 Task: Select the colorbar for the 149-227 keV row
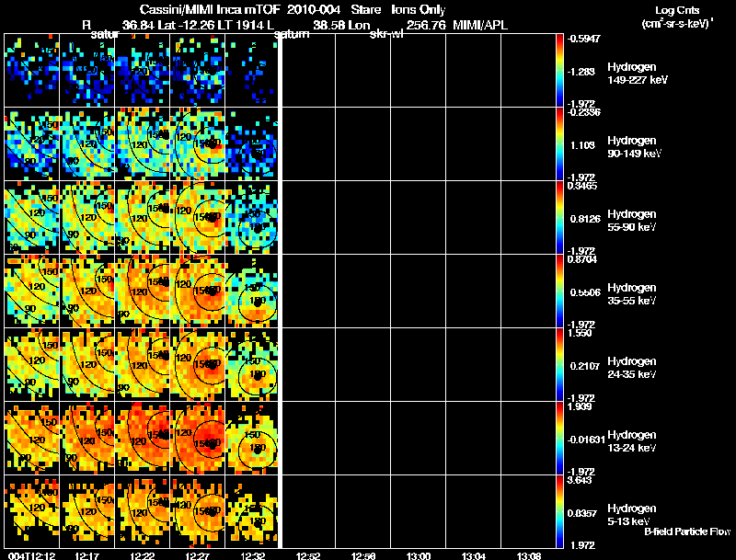[559, 71]
